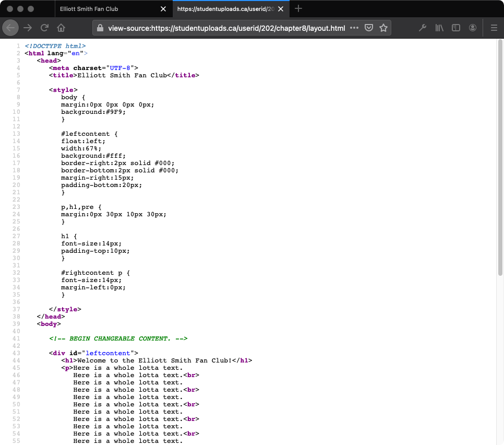
Task: Click the 'Welcome to the Elliott Smith Fan Club!' heading
Action: click(154, 360)
